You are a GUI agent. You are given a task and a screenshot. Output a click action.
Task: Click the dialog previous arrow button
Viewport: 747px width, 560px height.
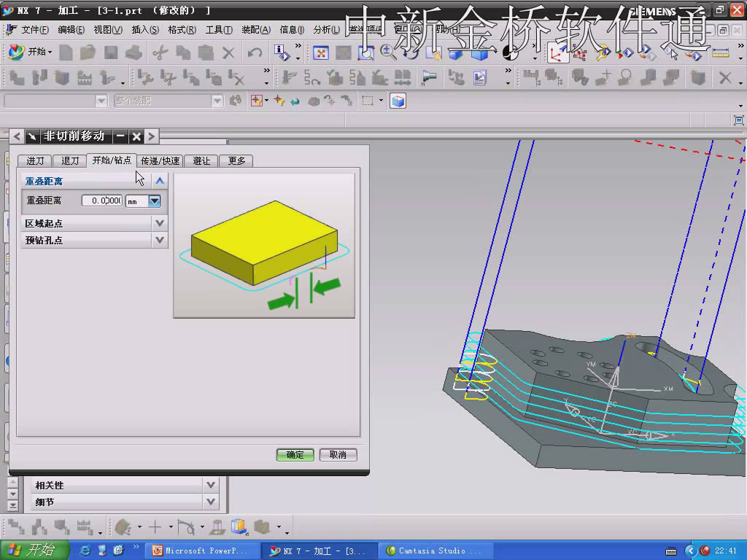[x=17, y=136]
